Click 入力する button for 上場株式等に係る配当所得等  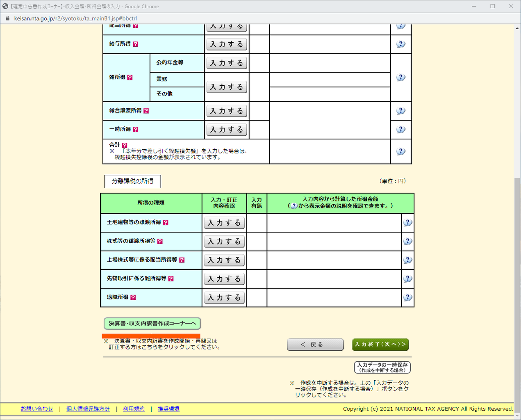point(224,260)
